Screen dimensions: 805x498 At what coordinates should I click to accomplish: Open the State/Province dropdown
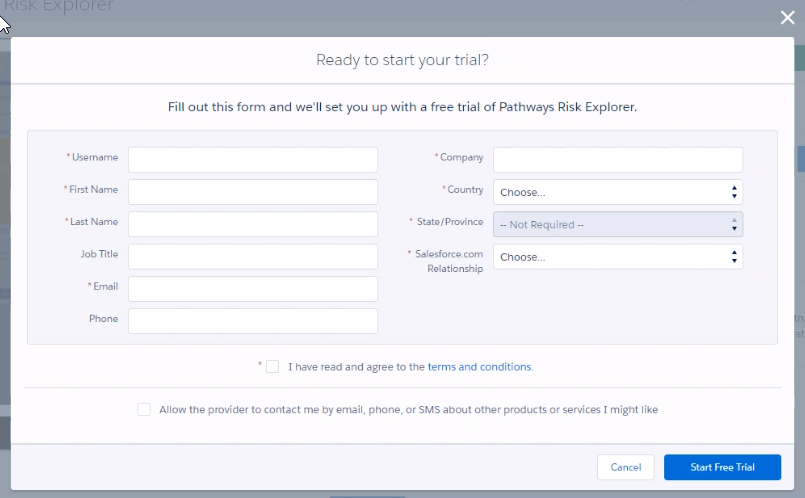(617, 224)
